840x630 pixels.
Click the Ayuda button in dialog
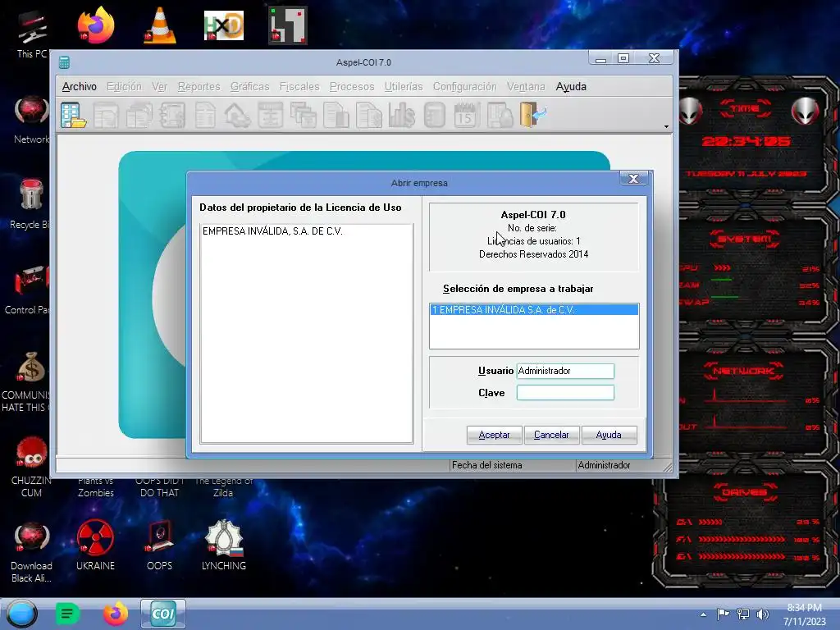(609, 435)
